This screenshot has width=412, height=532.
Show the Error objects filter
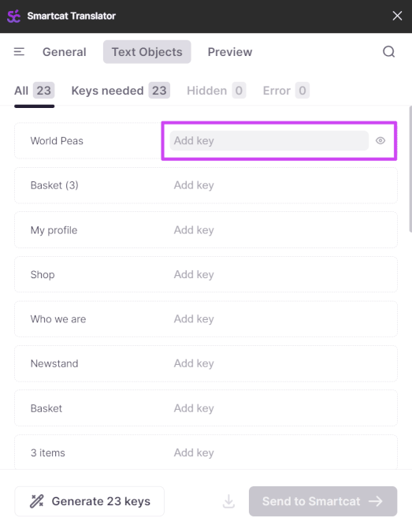[286, 91]
